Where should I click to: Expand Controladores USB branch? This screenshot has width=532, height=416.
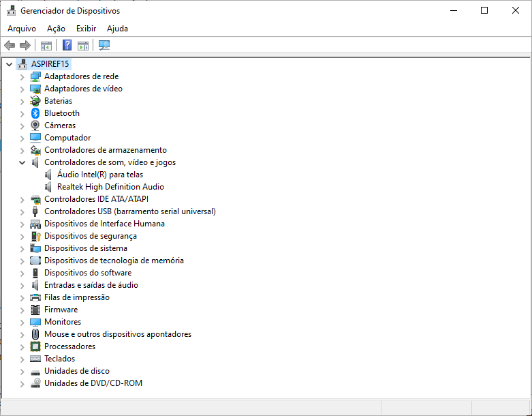point(22,212)
